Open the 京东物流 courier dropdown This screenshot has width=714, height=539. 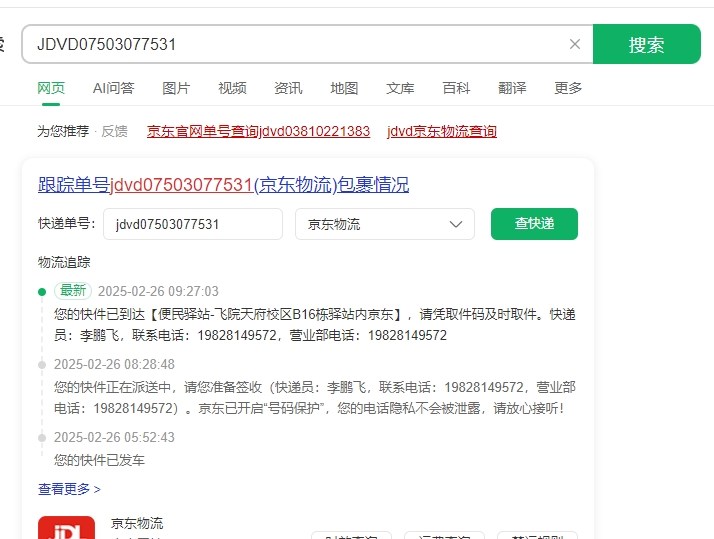(385, 224)
